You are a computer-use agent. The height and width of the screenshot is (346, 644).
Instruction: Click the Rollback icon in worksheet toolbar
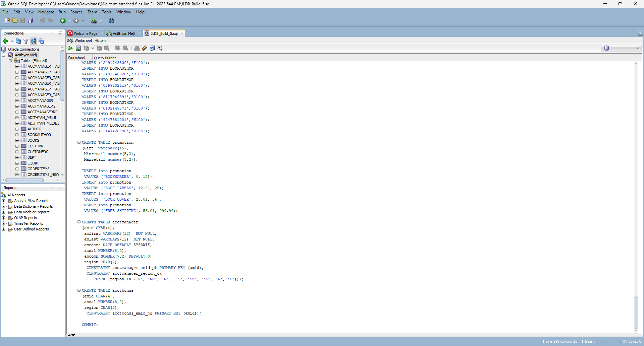tap(126, 48)
